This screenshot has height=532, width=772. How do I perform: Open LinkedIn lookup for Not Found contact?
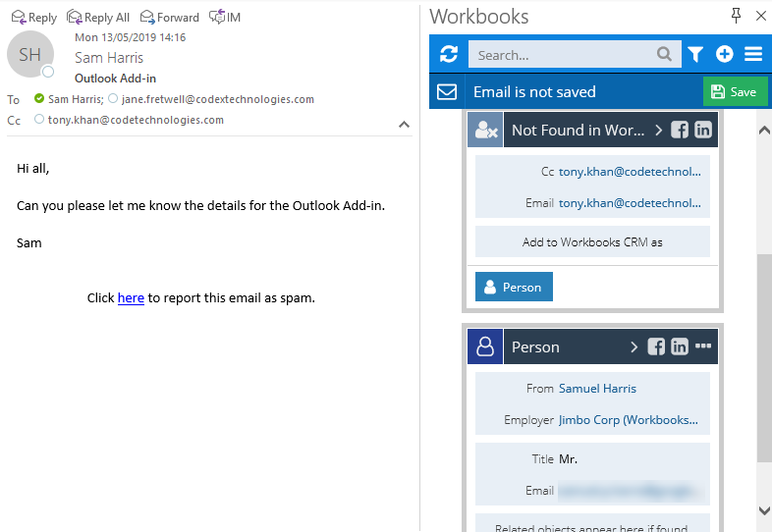[702, 130]
